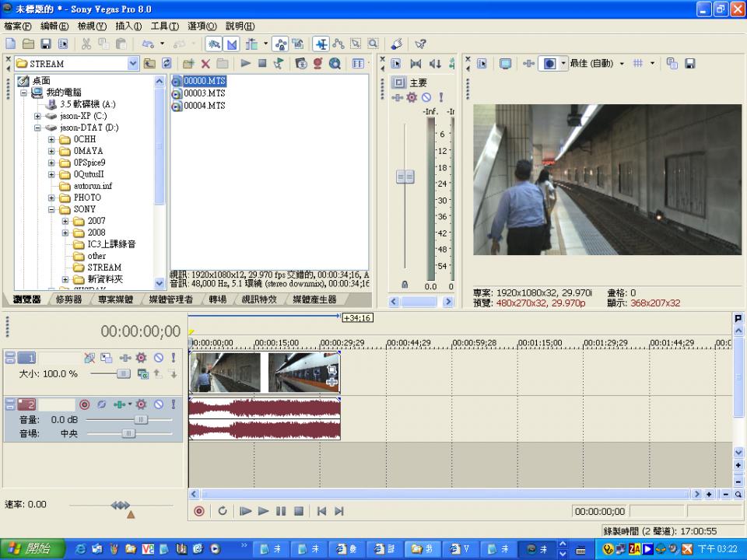Expand the 2007 folder in tree
The image size is (747, 560).
pos(65,221)
